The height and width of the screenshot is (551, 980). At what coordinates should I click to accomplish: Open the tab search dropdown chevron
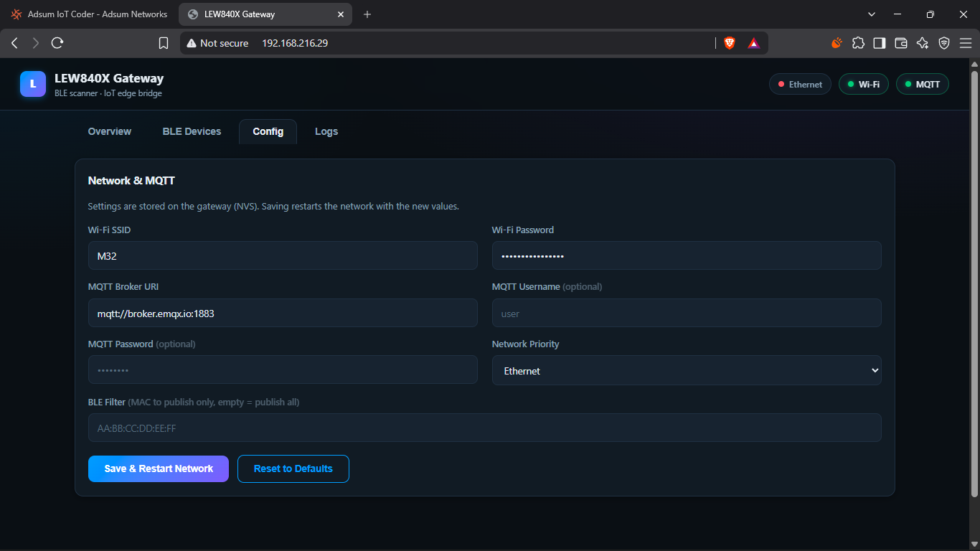(x=872, y=14)
